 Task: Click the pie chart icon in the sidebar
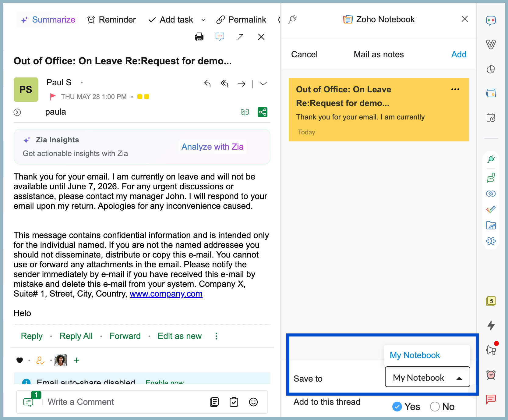tap(491, 69)
